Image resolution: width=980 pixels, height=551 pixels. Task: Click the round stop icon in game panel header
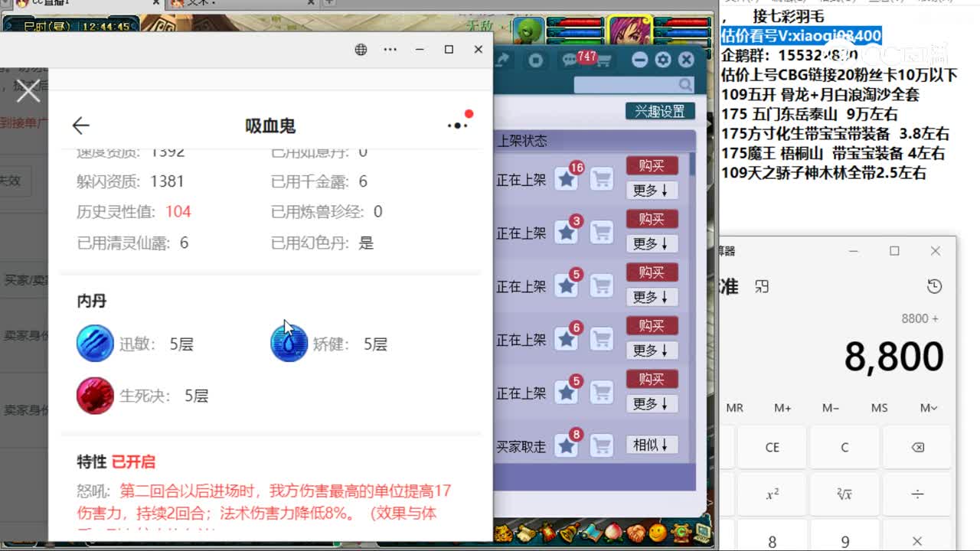pyautogui.click(x=537, y=60)
